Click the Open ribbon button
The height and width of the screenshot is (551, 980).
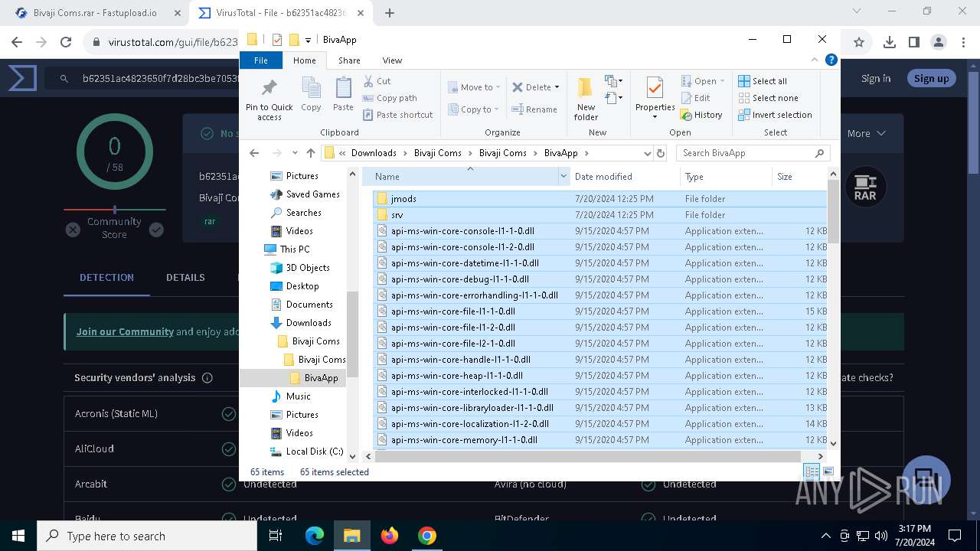(703, 81)
